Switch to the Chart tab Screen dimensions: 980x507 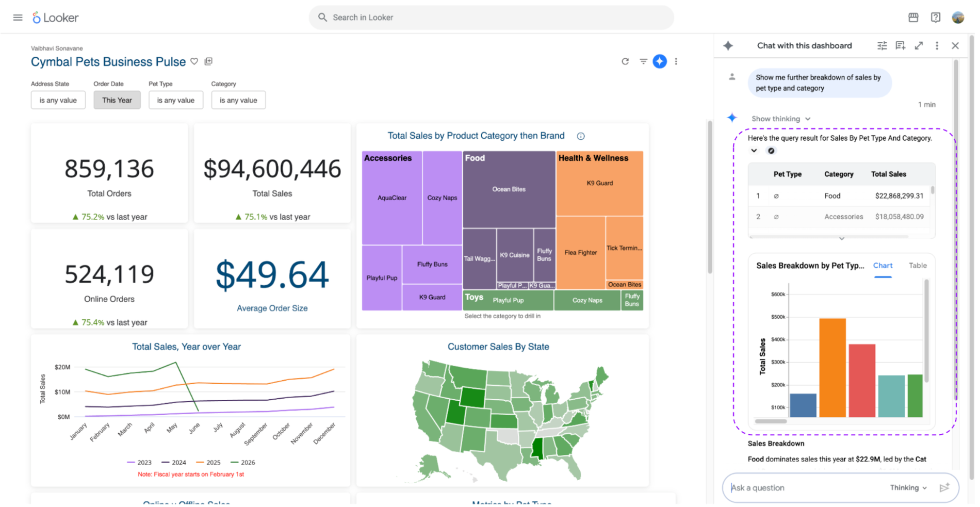pyautogui.click(x=883, y=266)
